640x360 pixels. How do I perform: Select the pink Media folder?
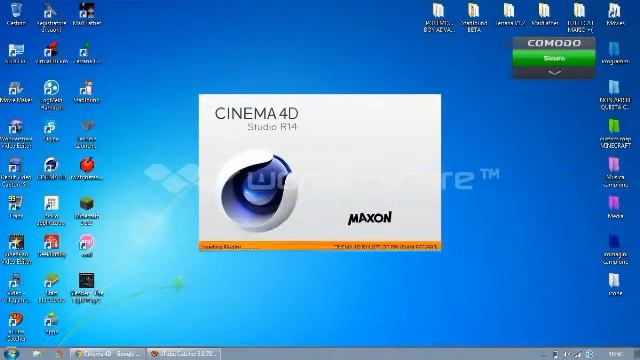click(615, 207)
